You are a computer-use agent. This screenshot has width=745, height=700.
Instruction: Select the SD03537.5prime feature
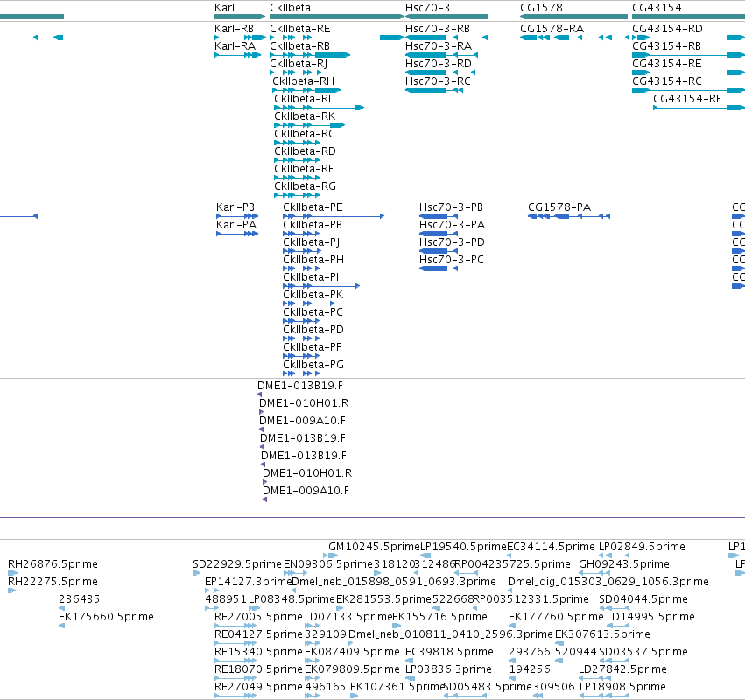643,653
